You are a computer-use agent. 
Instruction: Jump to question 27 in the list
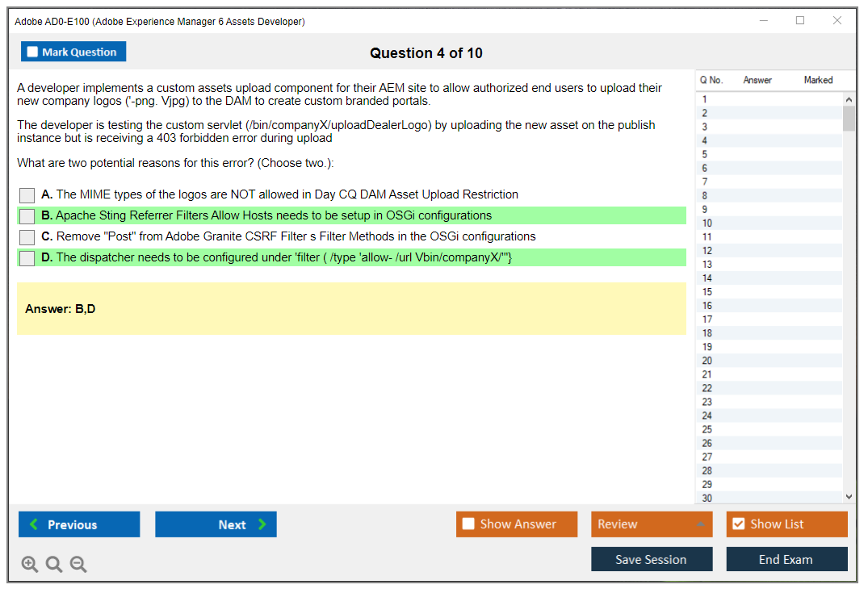tap(707, 457)
